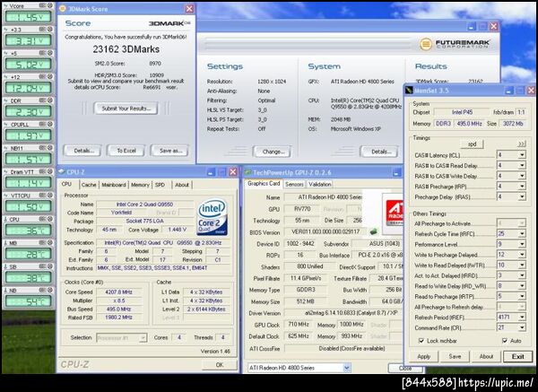
Task: Switch to the Memory tab in CPU-Z
Action: pyautogui.click(x=140, y=185)
